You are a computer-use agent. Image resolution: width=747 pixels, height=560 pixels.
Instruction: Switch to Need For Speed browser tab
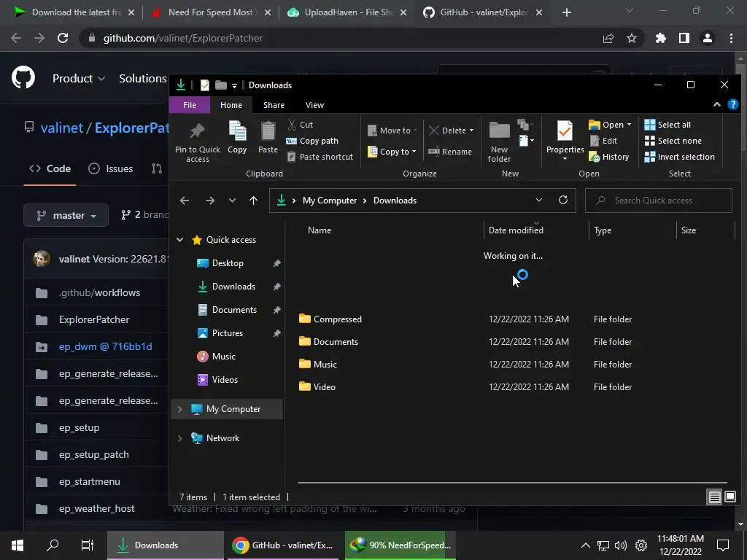click(x=211, y=12)
